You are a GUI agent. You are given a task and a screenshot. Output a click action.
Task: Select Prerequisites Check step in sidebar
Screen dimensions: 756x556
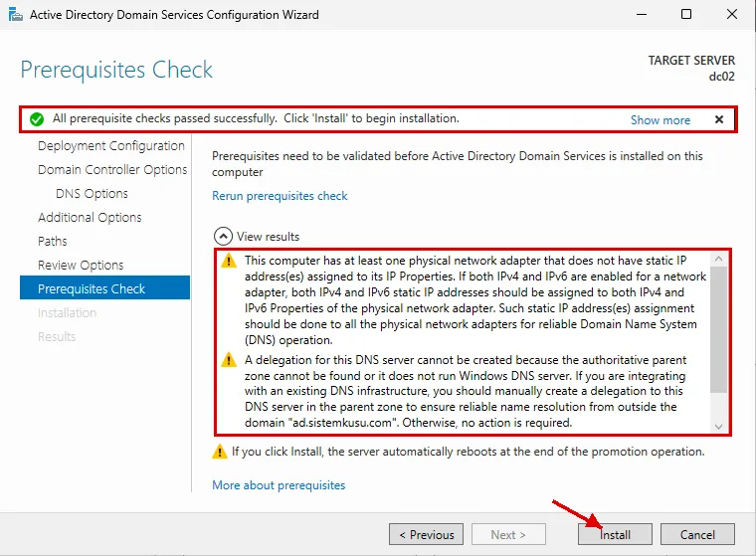[x=104, y=287]
